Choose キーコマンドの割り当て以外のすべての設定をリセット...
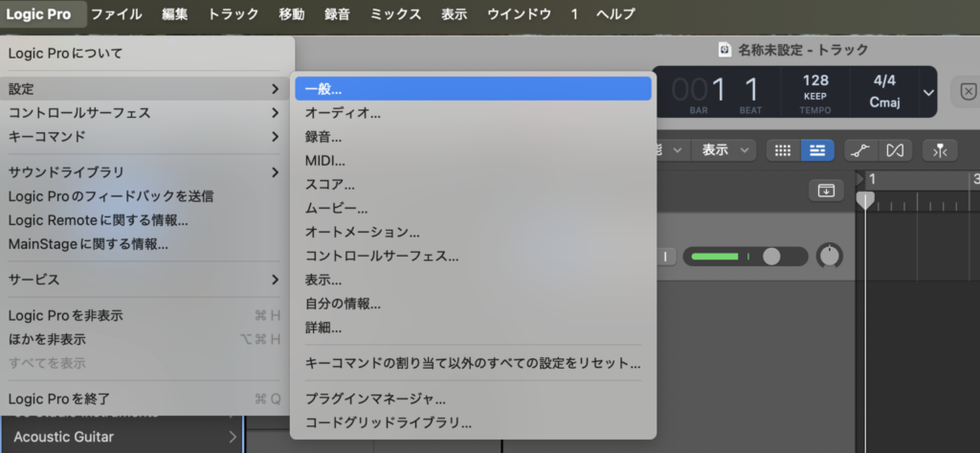Screen dimensions: 980x453 [473, 363]
